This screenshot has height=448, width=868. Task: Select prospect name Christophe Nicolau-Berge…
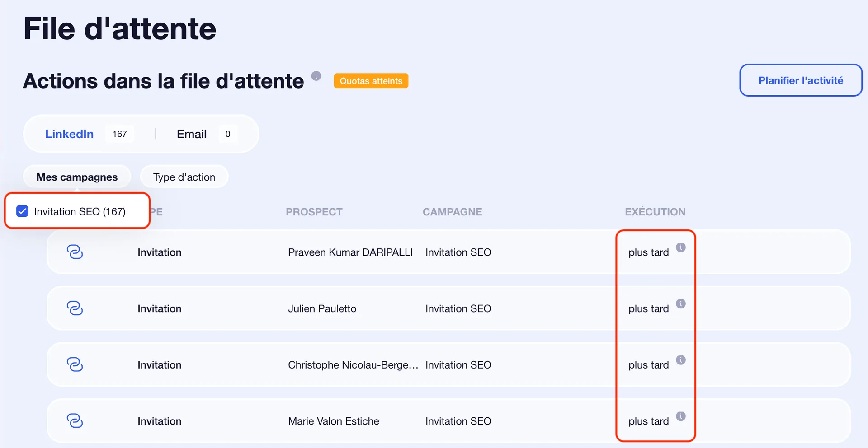(353, 365)
